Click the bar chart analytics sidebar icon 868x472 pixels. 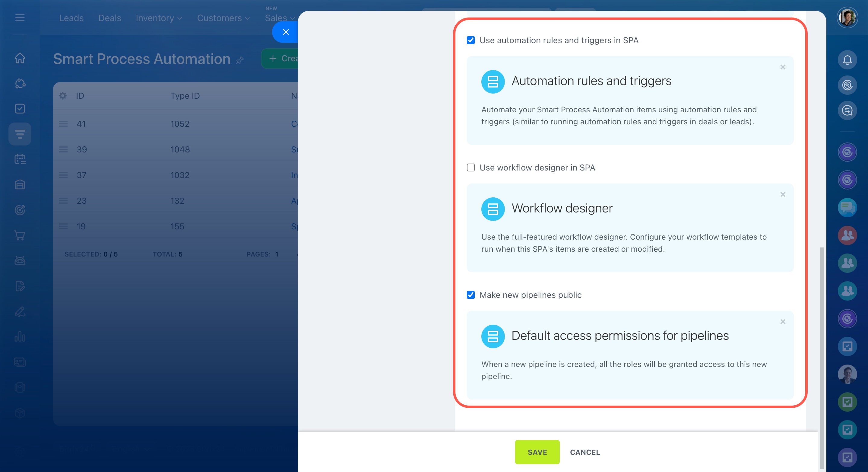(20, 336)
